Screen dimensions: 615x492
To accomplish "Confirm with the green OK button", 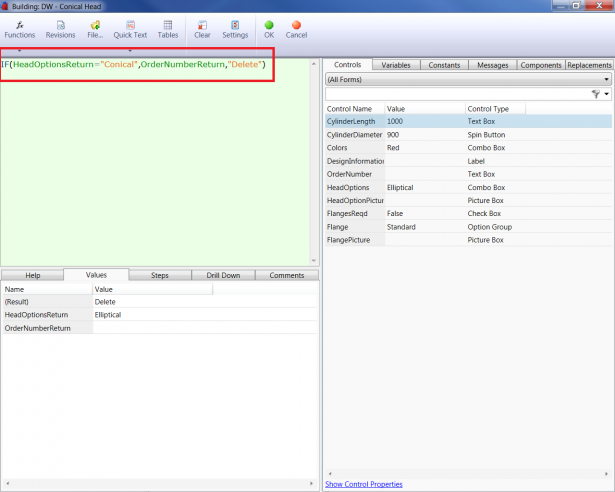I will pyautogui.click(x=269, y=29).
